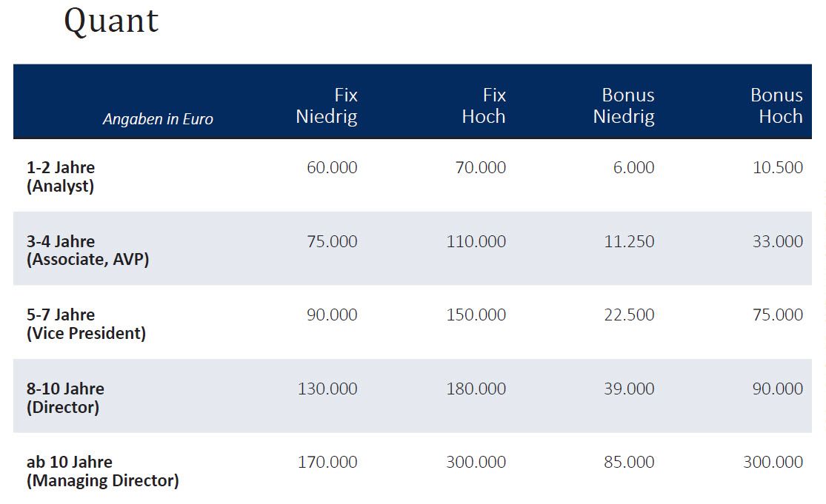Select the Fix Niedrig column header

[327, 106]
